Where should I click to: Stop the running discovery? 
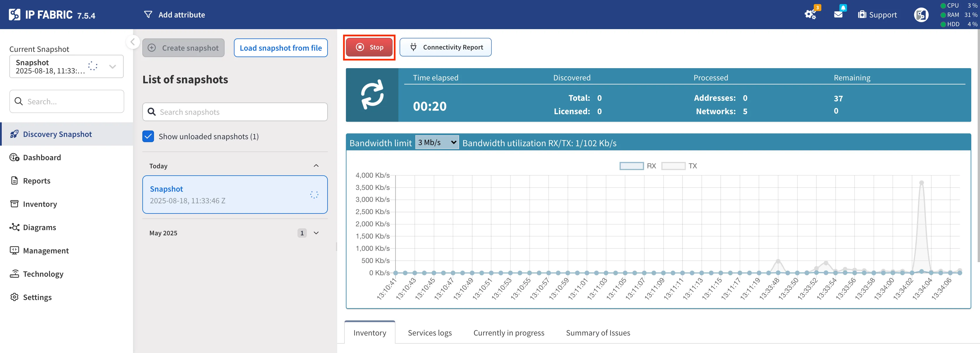coord(369,47)
